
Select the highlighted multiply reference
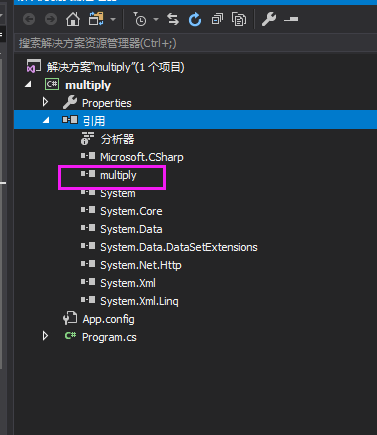[x=118, y=175]
